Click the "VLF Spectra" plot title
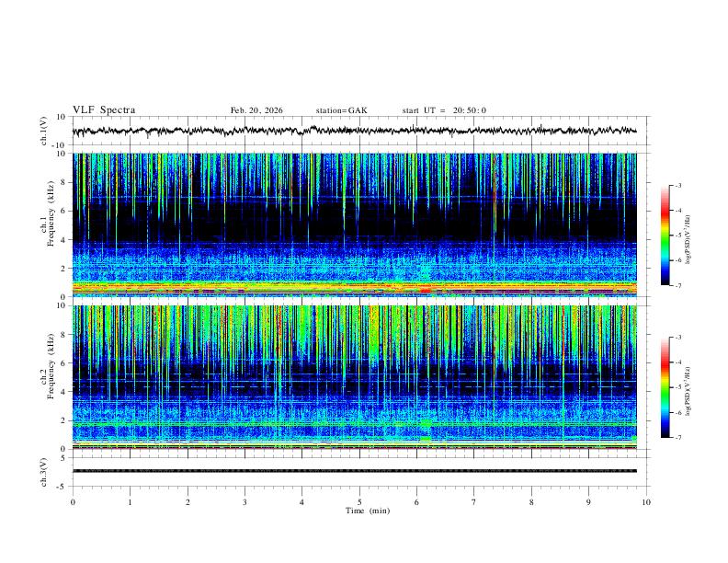Image resolution: width=728 pixels, height=563 pixels. point(104,110)
